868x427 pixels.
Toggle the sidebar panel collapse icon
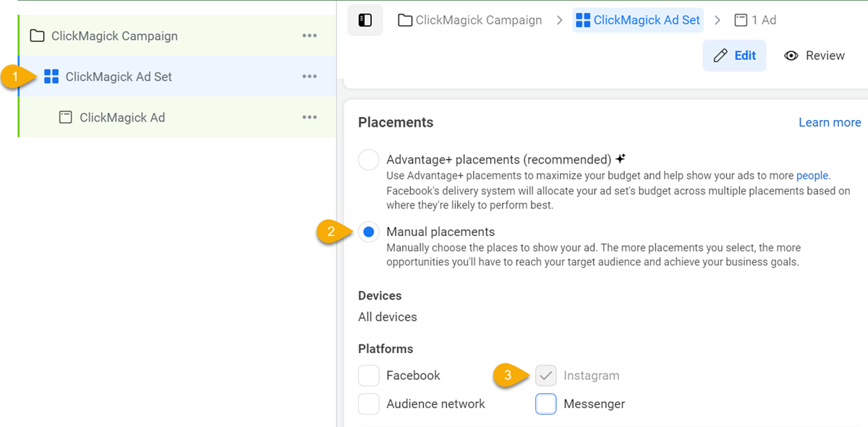click(365, 20)
